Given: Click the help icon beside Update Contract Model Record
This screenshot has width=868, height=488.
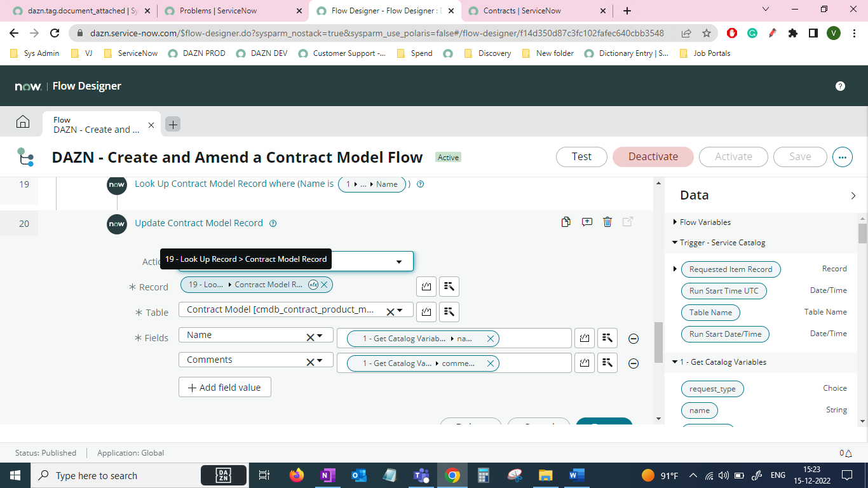Looking at the screenshot, I should pyautogui.click(x=273, y=224).
